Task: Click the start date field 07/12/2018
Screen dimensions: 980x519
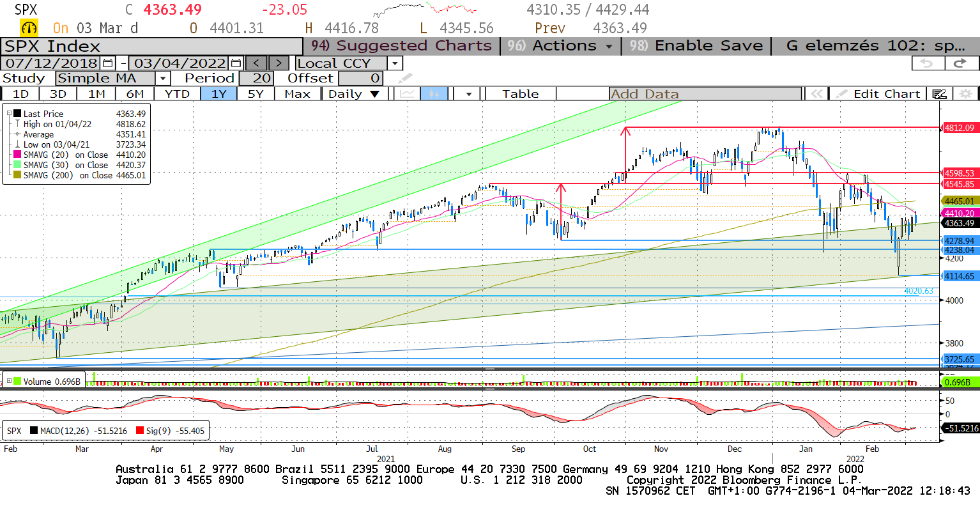Action: click(x=51, y=63)
